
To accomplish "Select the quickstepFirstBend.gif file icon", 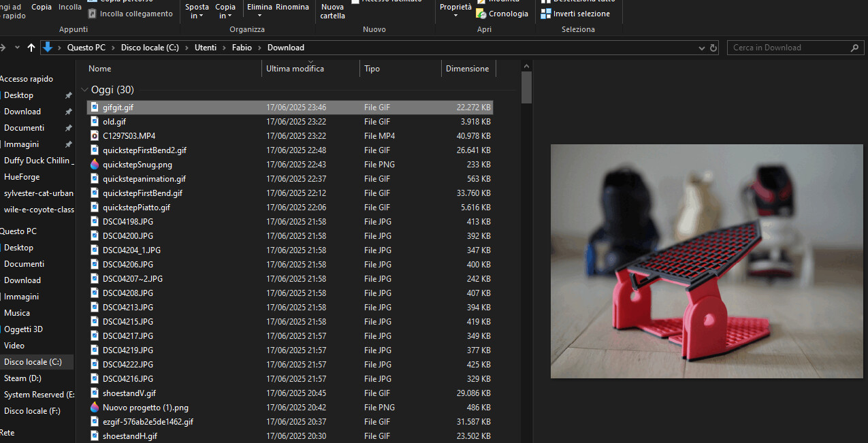I will [95, 193].
